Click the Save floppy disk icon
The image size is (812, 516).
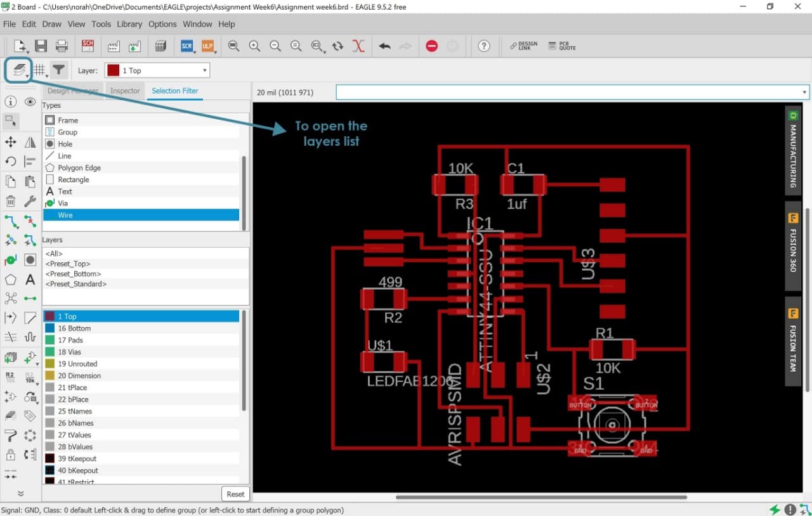coord(41,46)
